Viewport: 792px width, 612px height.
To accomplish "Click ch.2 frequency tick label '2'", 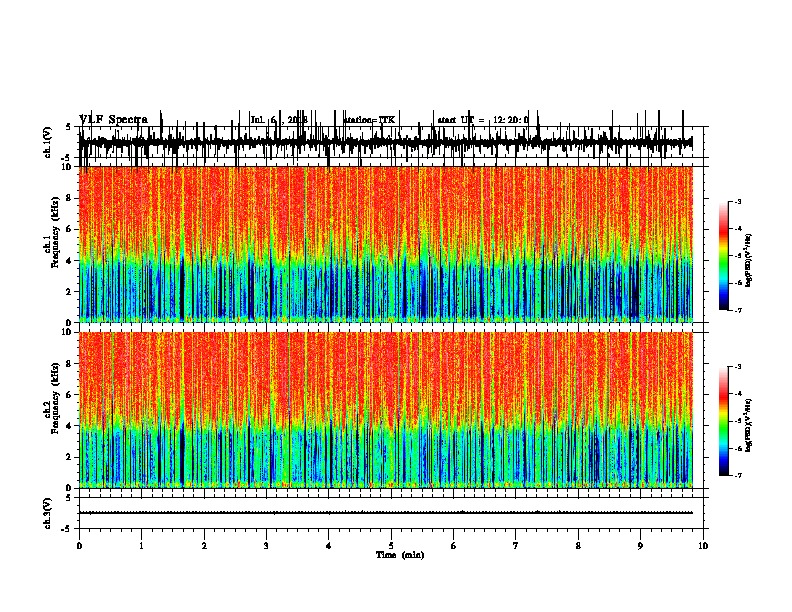I will 69,457.
